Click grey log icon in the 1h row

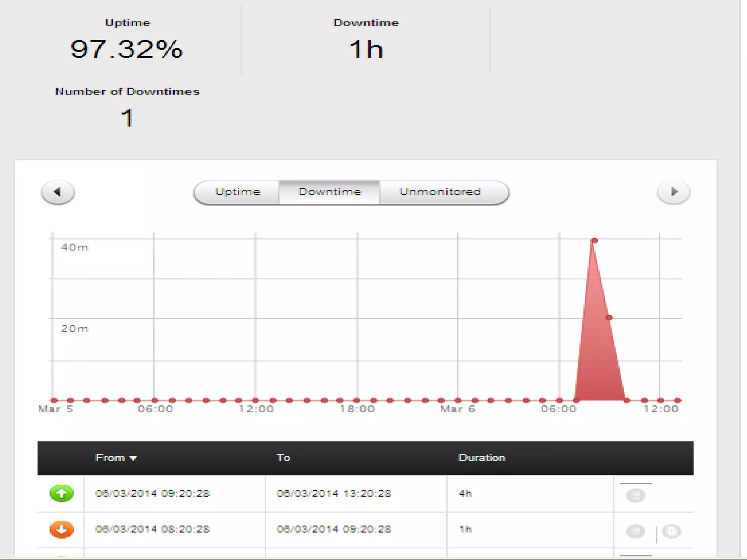(x=635, y=531)
